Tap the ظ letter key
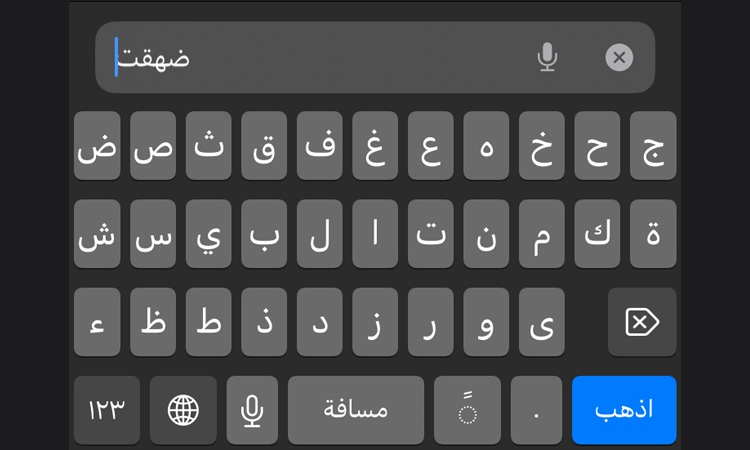The image size is (750, 450). point(153,322)
